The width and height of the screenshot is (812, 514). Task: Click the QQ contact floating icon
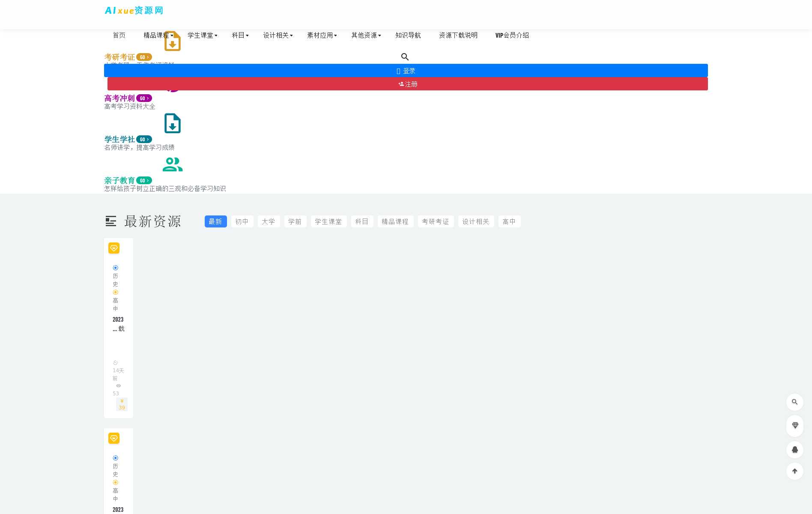pos(794,450)
